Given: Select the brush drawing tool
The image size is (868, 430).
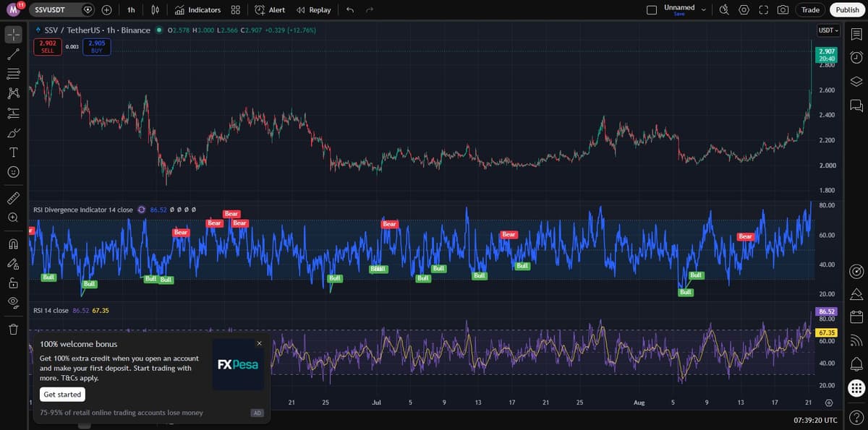Looking at the screenshot, I should tap(13, 133).
